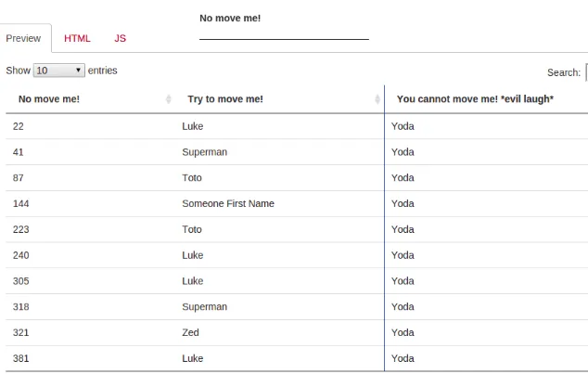This screenshot has width=588, height=374.
Task: Sort by Try to move me! header
Action: pos(225,99)
